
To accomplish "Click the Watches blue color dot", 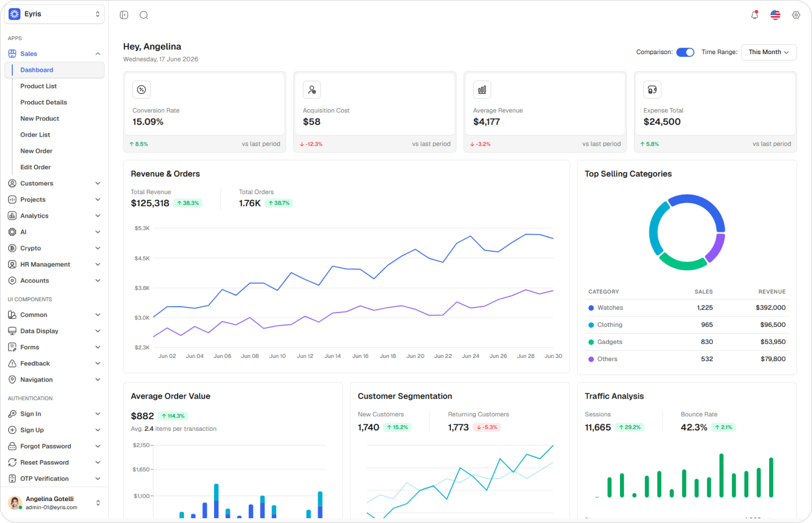I will (591, 308).
